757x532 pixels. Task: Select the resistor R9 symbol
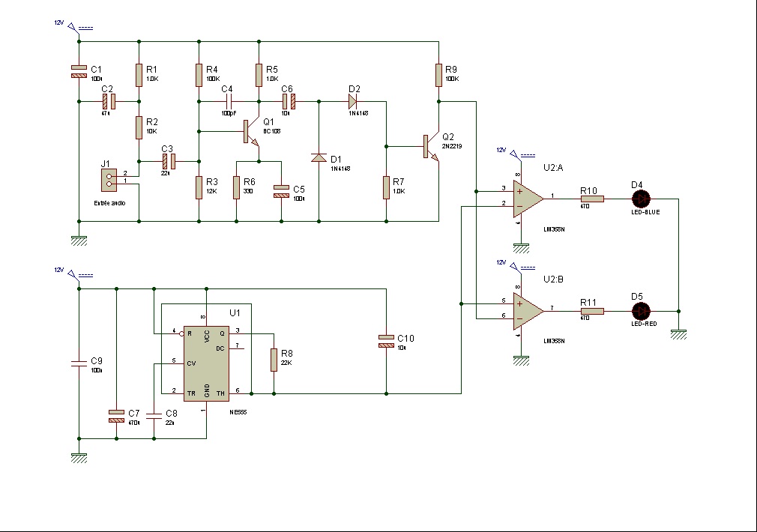(439, 76)
